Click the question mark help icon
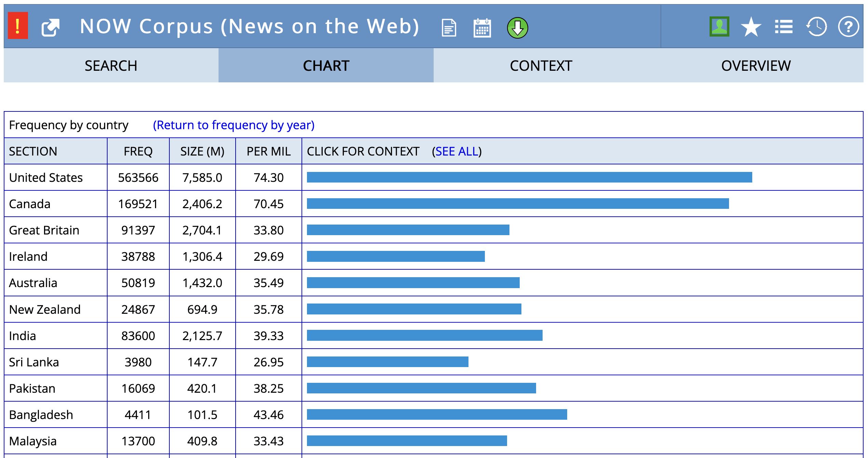The image size is (868, 458). 849,27
